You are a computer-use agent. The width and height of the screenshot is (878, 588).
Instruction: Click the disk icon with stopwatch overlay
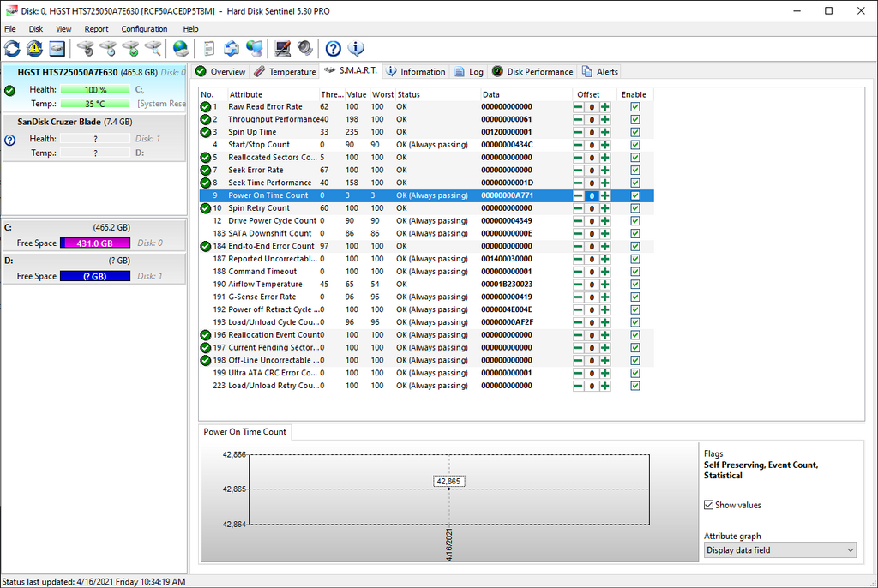[86, 49]
